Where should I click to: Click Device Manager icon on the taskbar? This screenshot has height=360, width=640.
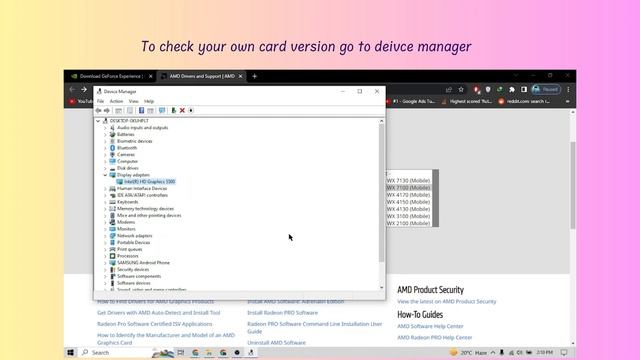pyautogui.click(x=251, y=352)
